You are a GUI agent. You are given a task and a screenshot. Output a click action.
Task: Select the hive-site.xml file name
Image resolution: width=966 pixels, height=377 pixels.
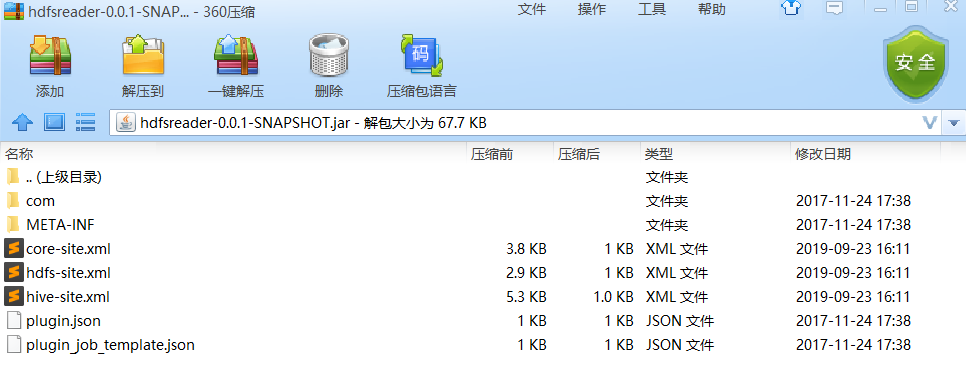[68, 296]
